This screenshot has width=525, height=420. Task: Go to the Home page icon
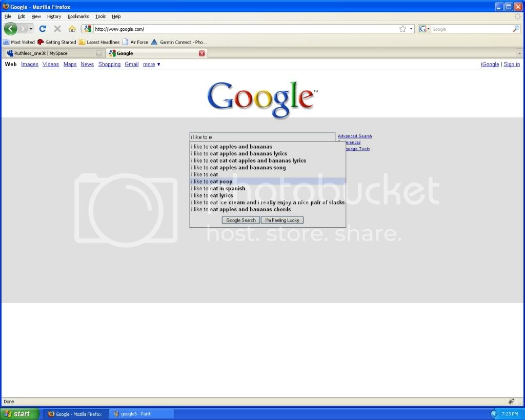(x=72, y=29)
